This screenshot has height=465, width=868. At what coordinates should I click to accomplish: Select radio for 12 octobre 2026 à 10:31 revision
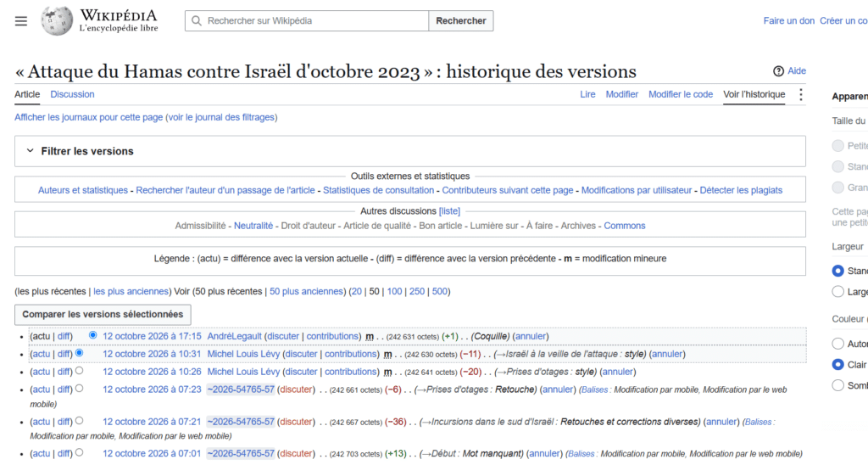click(79, 352)
